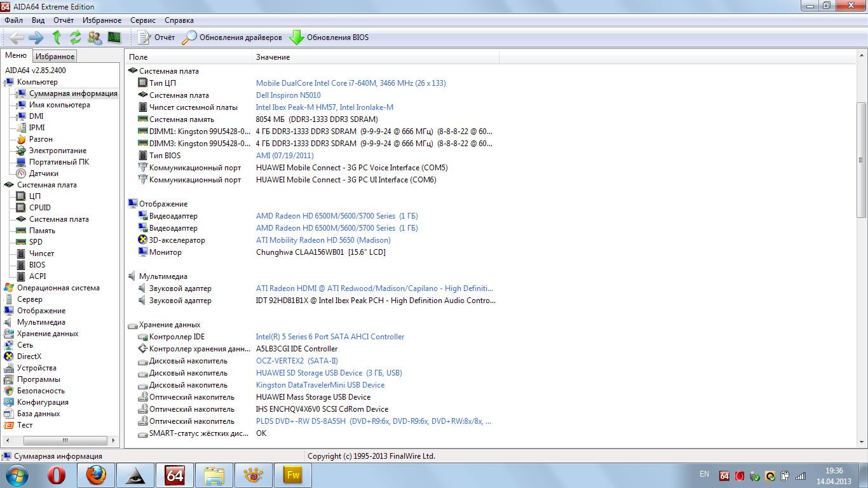868x488 pixels.
Task: Expand the Операционная система tree node
Action: coord(58,288)
